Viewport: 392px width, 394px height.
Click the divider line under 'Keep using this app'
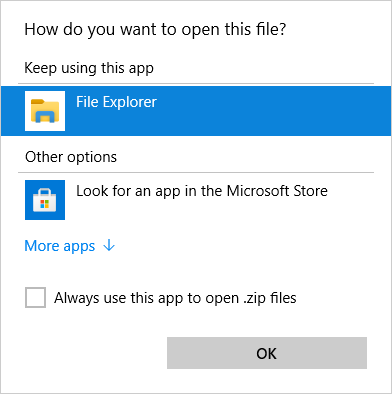(196, 83)
